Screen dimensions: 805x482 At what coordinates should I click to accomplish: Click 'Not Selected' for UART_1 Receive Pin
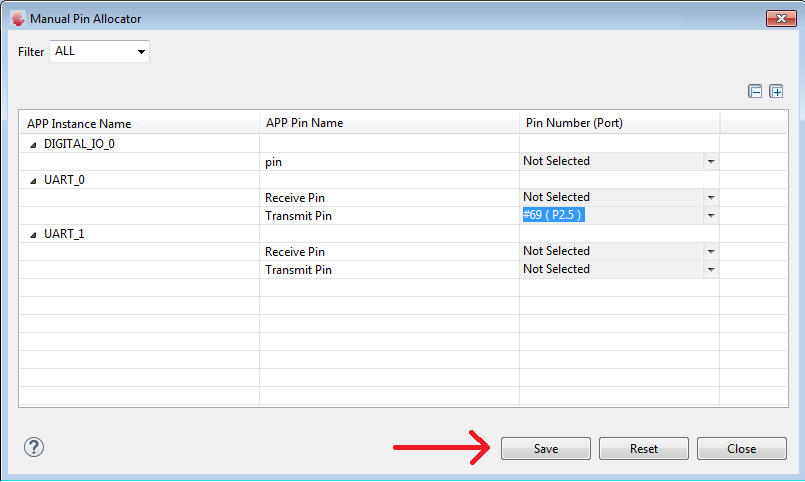click(x=557, y=251)
